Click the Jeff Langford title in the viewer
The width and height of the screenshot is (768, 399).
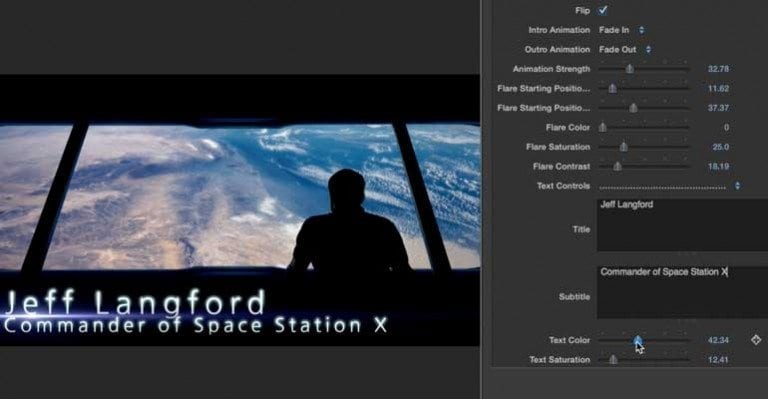135,303
